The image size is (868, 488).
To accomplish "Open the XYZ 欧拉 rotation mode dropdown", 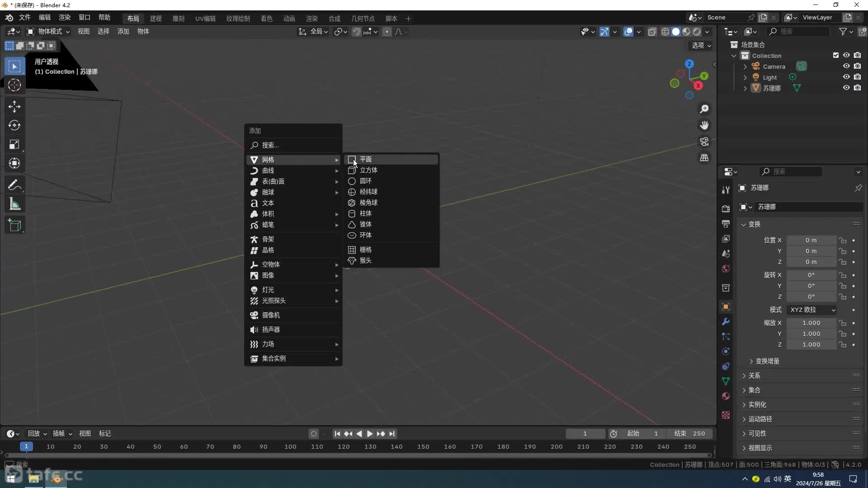I will tap(811, 310).
